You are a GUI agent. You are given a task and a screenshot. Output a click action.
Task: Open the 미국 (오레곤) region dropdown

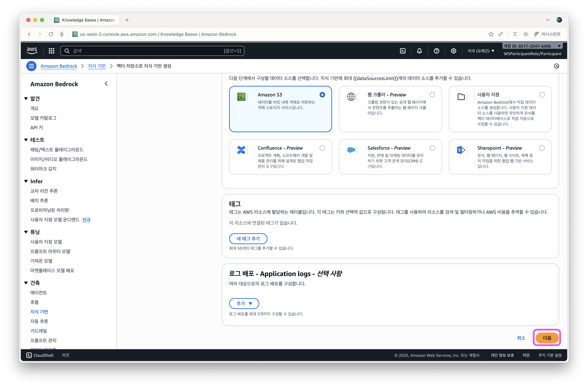(x=481, y=51)
